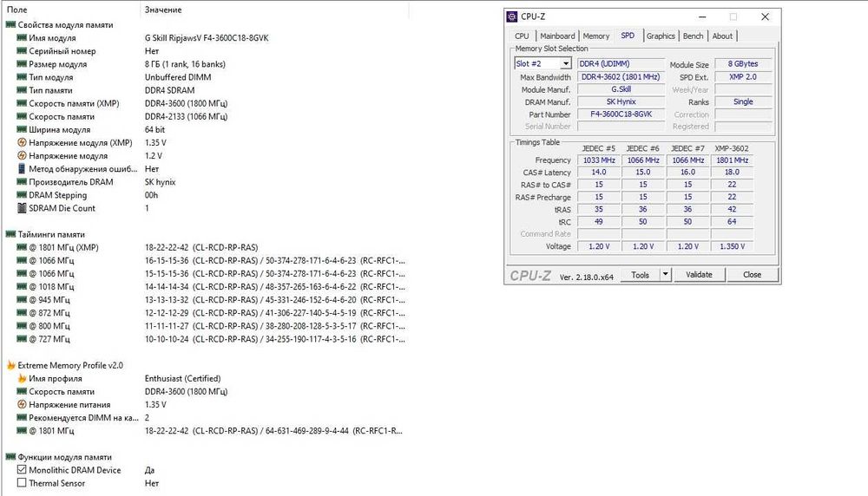Click the icon beside @ 1018 МГц
The height and width of the screenshot is (496, 868).
click(x=22, y=286)
